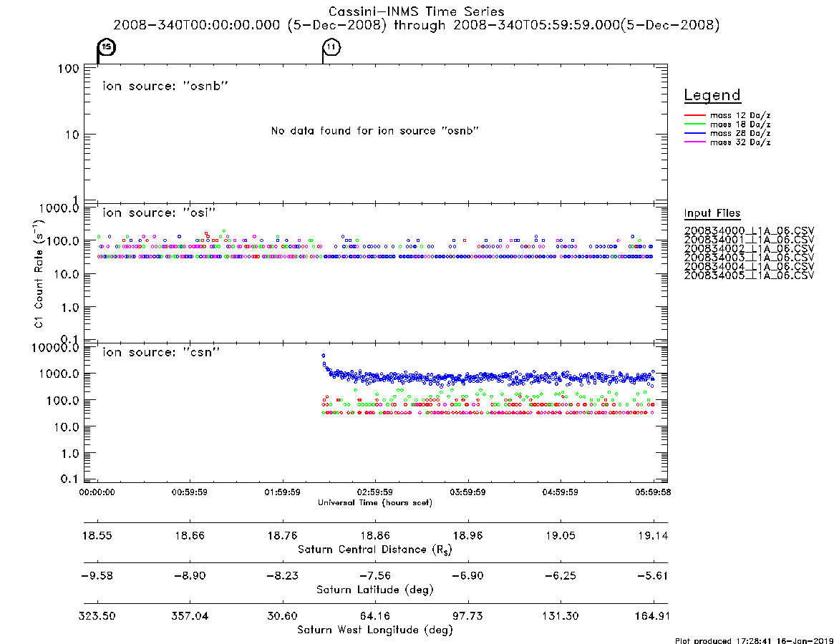Select input file 200834005_L1A_06.CSV
Screen dimensions: 834x644
(x=749, y=275)
